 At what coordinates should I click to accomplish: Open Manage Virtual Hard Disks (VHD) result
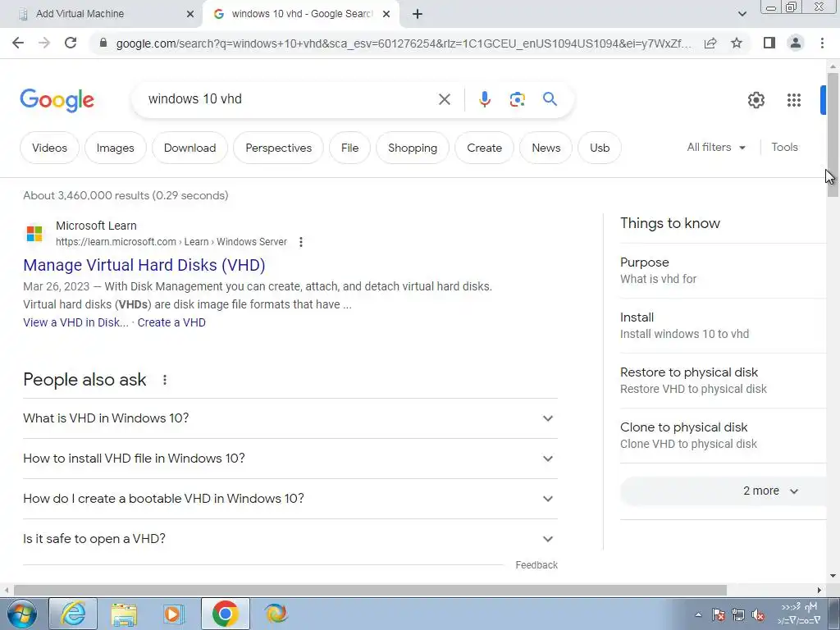click(x=144, y=265)
